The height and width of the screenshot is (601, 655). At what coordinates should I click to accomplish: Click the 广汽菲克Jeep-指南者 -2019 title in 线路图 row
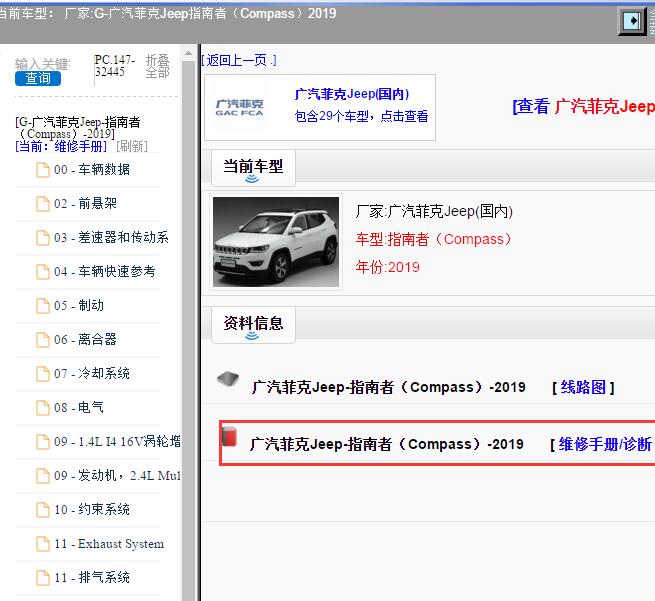[x=388, y=387]
